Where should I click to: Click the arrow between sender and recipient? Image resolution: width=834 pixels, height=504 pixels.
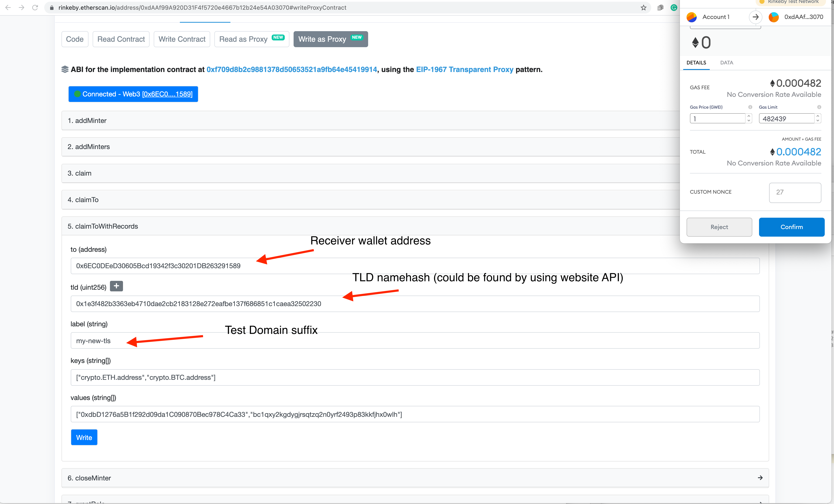(755, 17)
